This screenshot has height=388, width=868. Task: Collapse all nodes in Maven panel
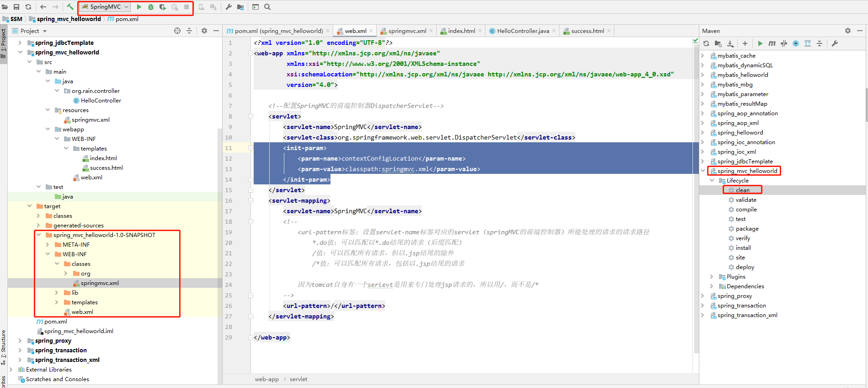pyautogui.click(x=820, y=43)
